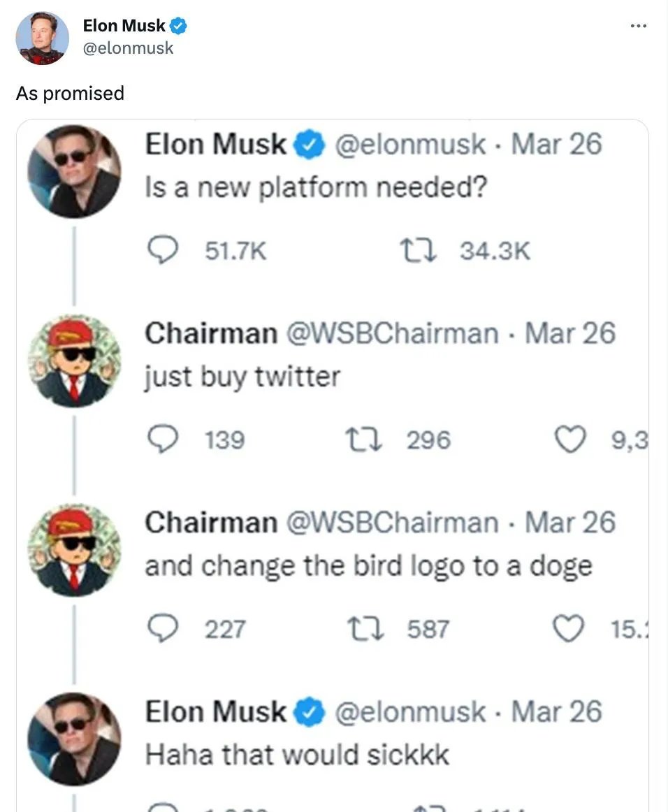Image resolution: width=668 pixels, height=812 pixels.
Task: Click the retweet icon showing 34.3K
Action: point(416,250)
